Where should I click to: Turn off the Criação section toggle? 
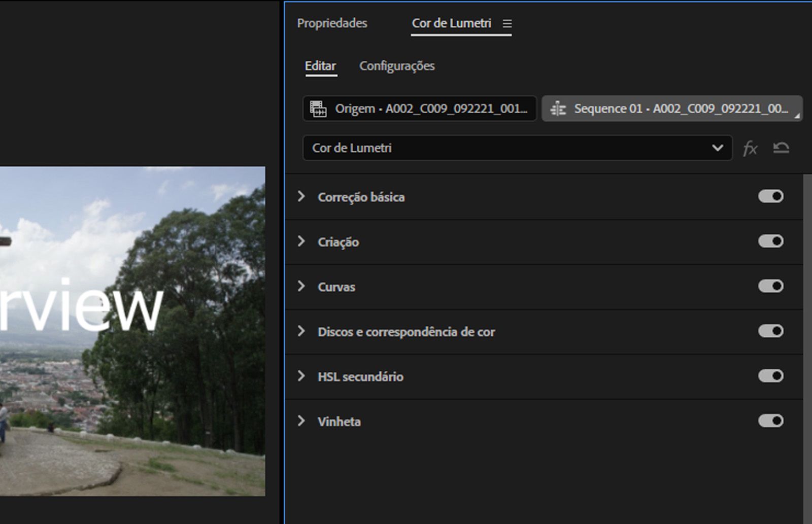(x=771, y=241)
